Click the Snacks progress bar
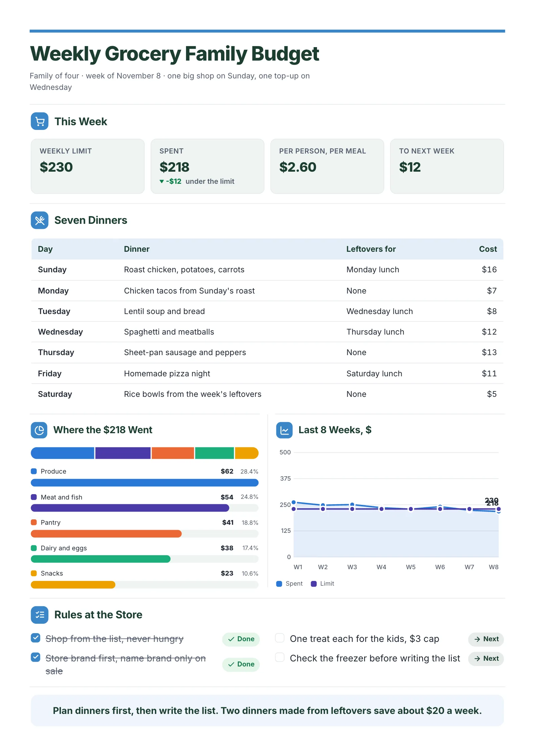 coord(145,585)
